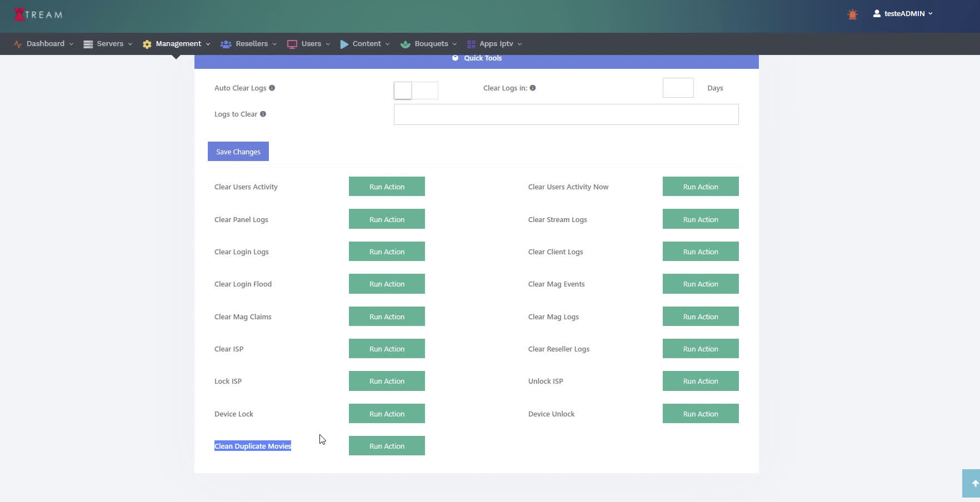Open the Content menu

[x=365, y=44]
